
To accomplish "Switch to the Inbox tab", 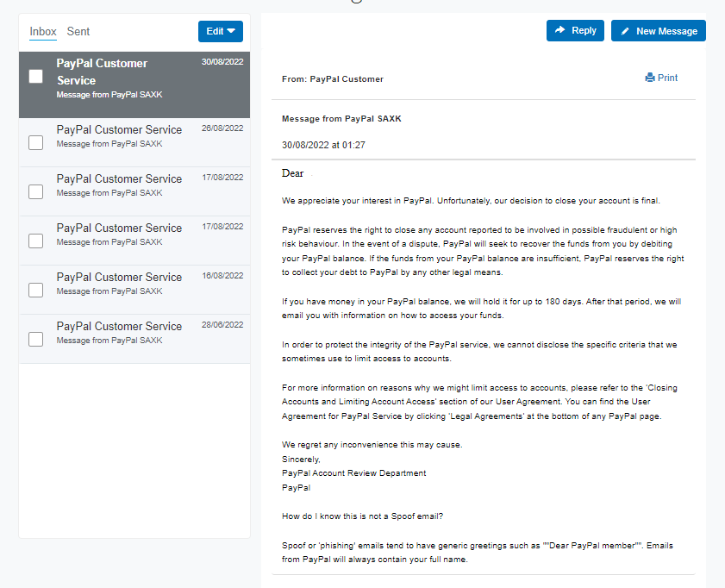I will 43,31.
